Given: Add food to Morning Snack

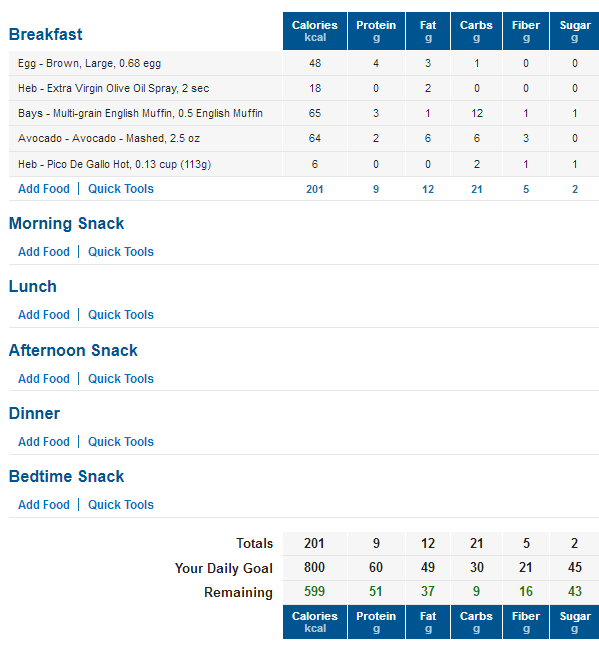Looking at the screenshot, I should click(44, 252).
